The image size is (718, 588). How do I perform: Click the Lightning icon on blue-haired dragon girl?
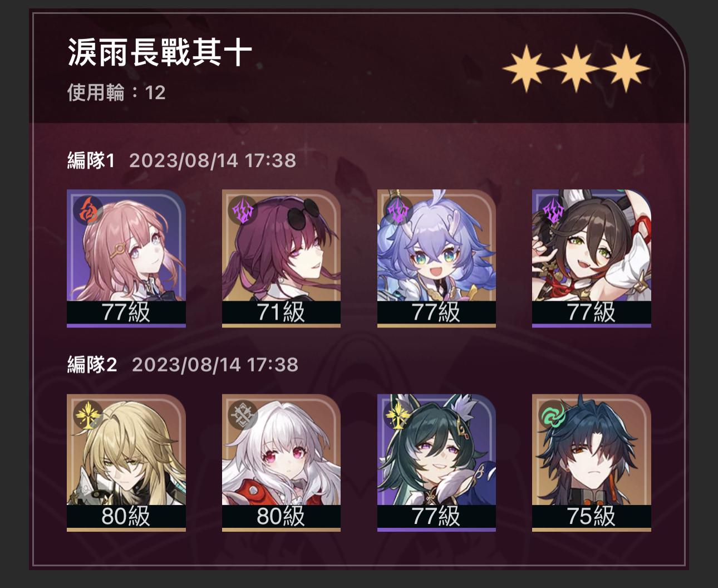tap(399, 212)
